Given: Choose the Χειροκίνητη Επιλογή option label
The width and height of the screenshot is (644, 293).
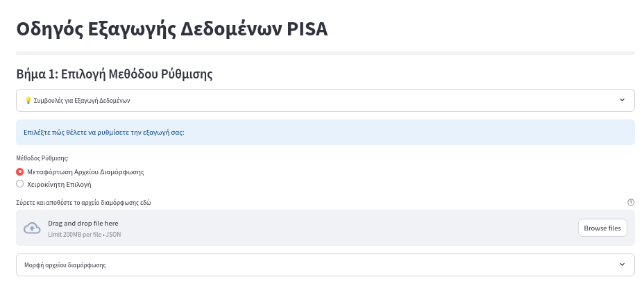Looking at the screenshot, I should click(59, 185).
